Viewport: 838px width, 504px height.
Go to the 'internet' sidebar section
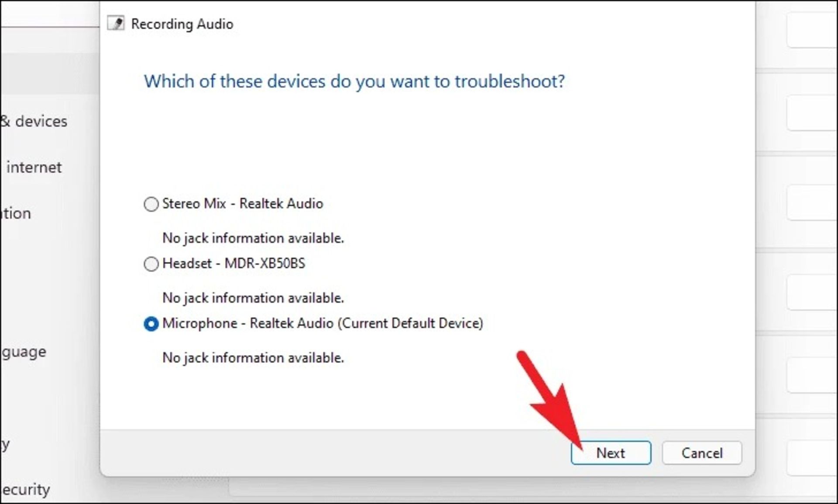click(x=34, y=168)
